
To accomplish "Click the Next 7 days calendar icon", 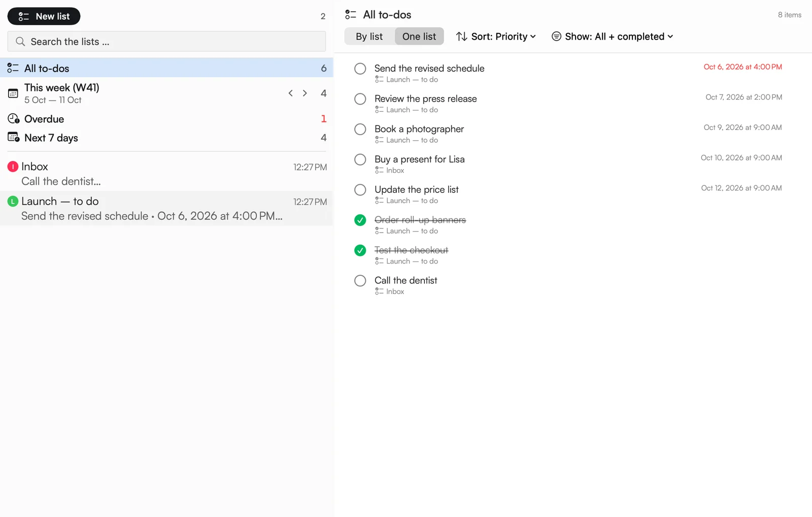I will click(13, 138).
